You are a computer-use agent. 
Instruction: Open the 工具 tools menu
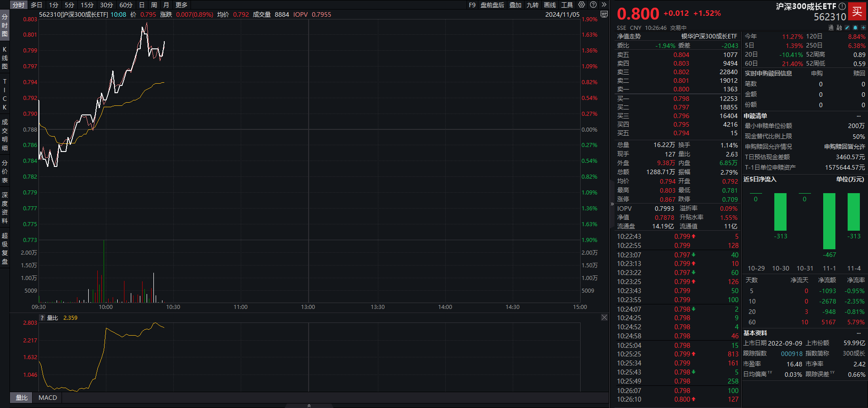(x=567, y=5)
